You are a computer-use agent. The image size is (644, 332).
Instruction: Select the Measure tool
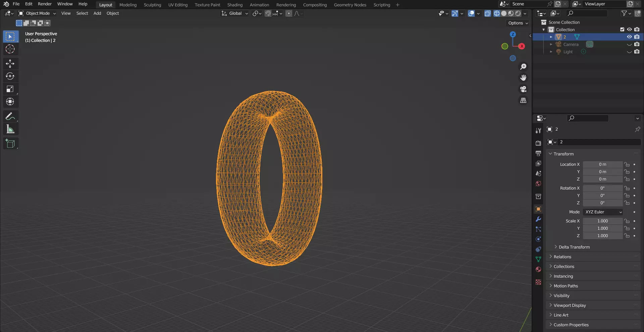[10, 129]
